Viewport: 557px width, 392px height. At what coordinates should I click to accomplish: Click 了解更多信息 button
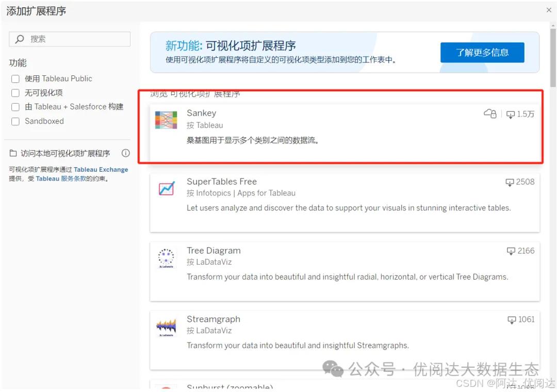[482, 53]
